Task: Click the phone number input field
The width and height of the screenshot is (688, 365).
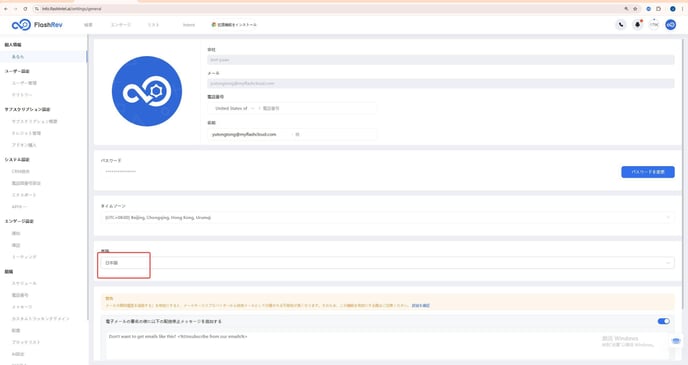Action: (x=318, y=108)
